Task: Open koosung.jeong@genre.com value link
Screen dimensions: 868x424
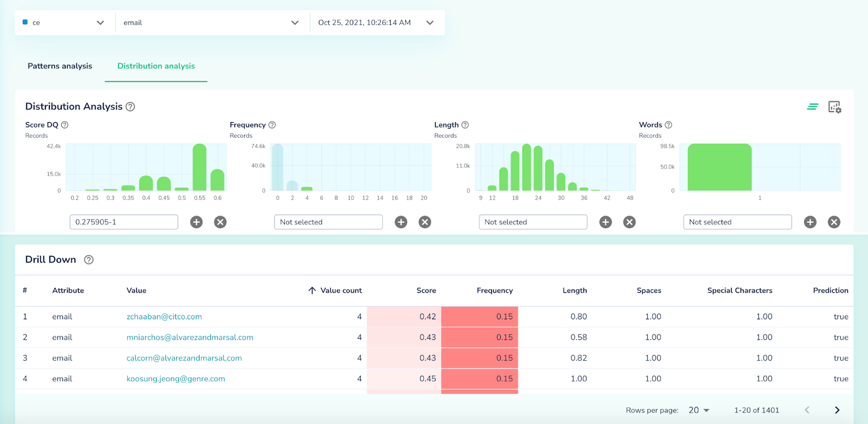Action: [x=176, y=378]
